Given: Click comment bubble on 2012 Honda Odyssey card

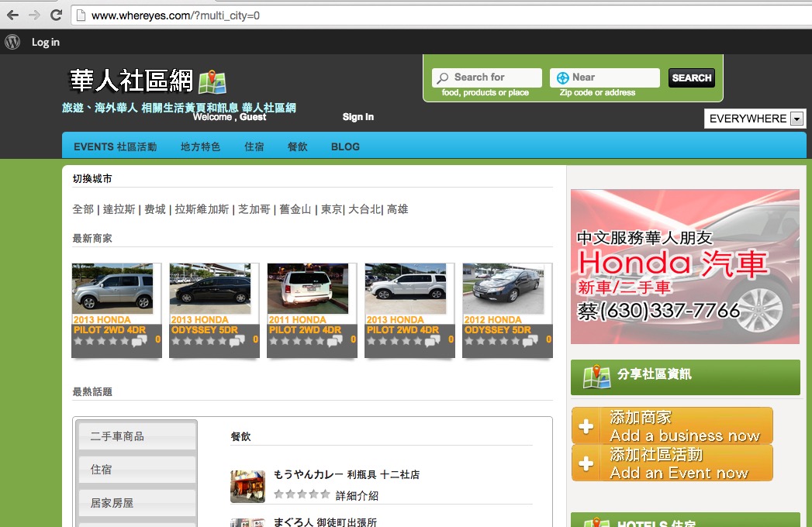Looking at the screenshot, I should [530, 341].
